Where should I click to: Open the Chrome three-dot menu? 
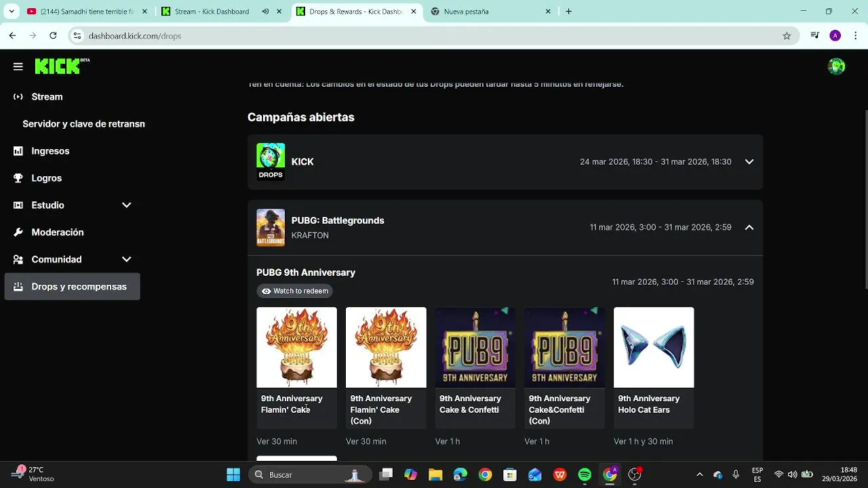856,36
